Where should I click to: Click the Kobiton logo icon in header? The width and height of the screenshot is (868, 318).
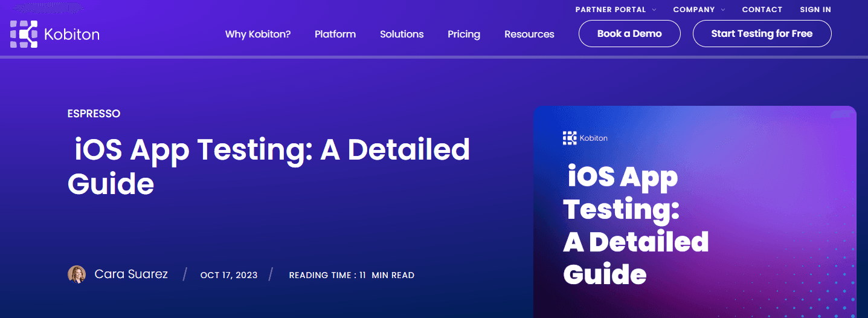point(24,34)
